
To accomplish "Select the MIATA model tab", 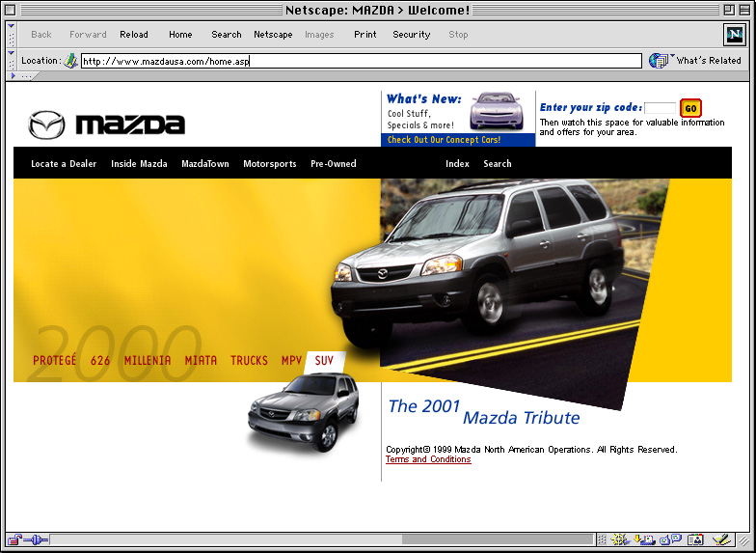I will click(201, 361).
